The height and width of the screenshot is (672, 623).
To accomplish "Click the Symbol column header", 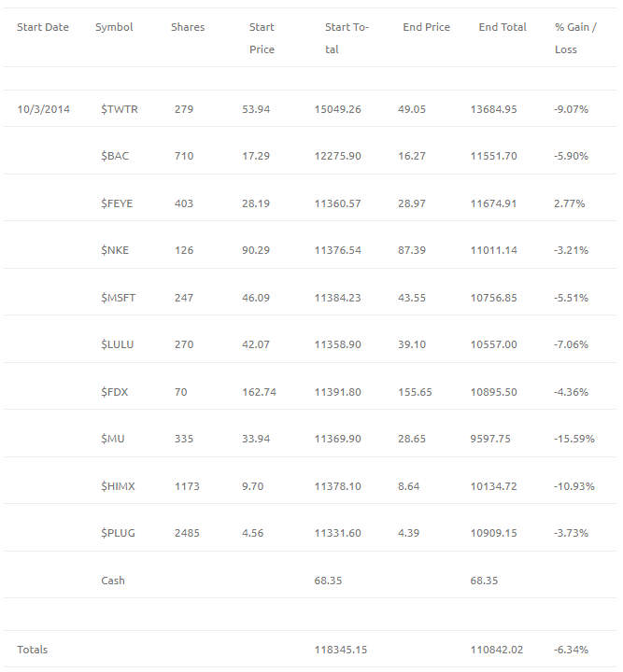I will tap(114, 27).
